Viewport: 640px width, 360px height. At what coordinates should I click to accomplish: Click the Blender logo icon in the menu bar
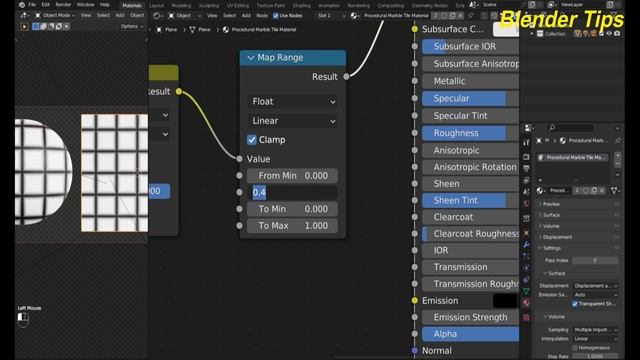pos(22,5)
